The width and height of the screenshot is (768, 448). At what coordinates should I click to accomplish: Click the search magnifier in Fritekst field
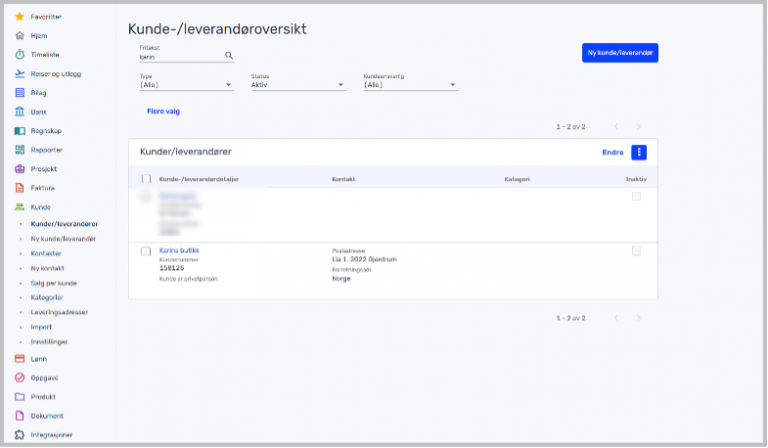tap(229, 57)
